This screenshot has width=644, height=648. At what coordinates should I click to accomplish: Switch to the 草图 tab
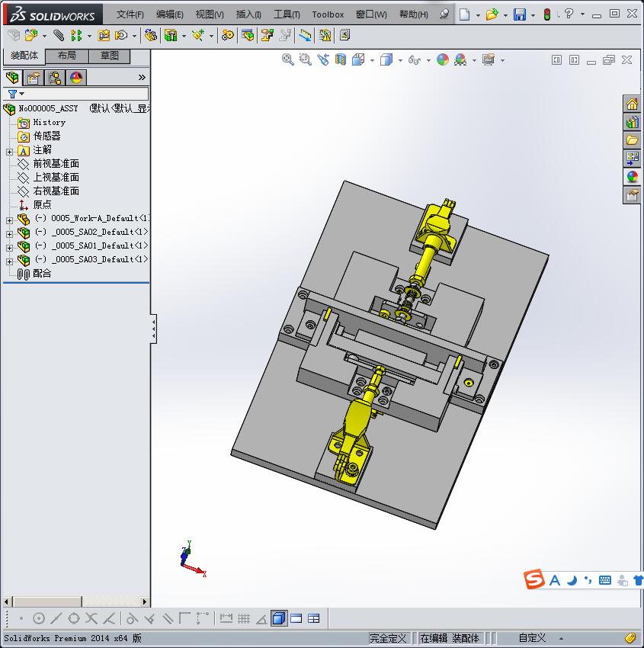pyautogui.click(x=110, y=56)
